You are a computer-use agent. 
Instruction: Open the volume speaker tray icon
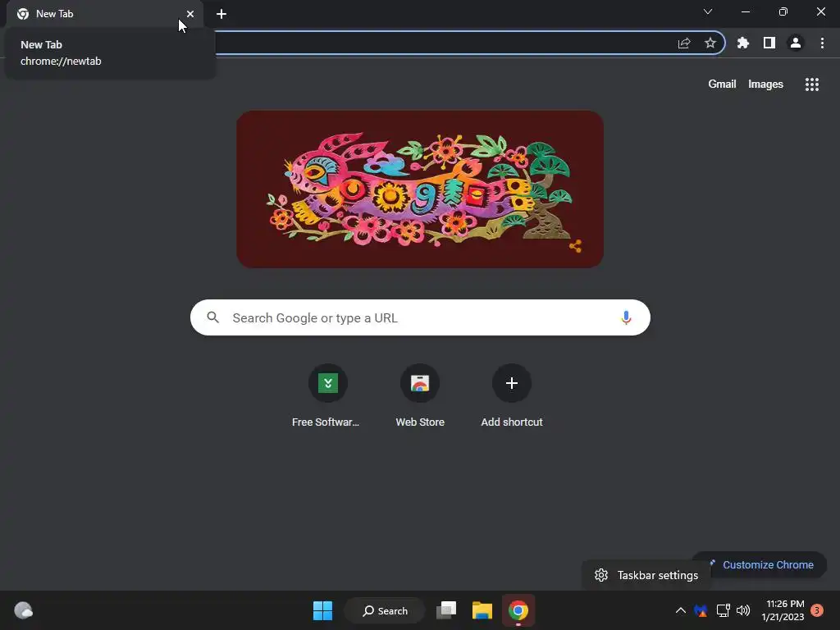pyautogui.click(x=743, y=610)
